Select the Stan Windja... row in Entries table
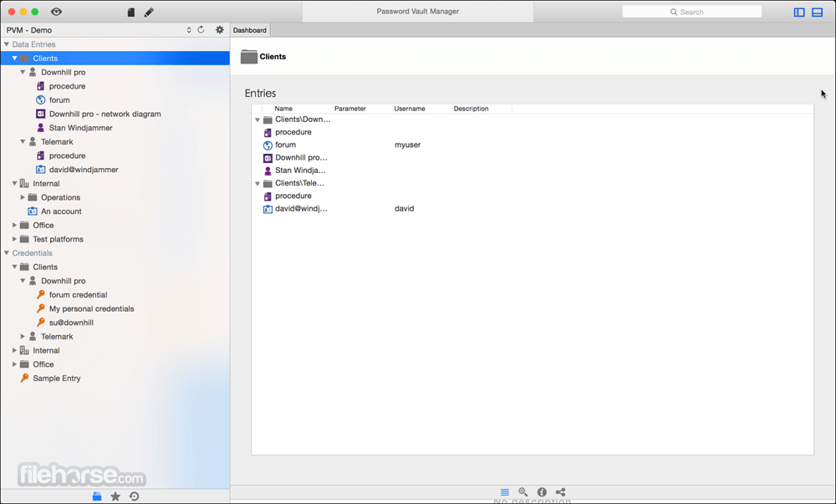The height and width of the screenshot is (504, 836). [x=533, y=170]
